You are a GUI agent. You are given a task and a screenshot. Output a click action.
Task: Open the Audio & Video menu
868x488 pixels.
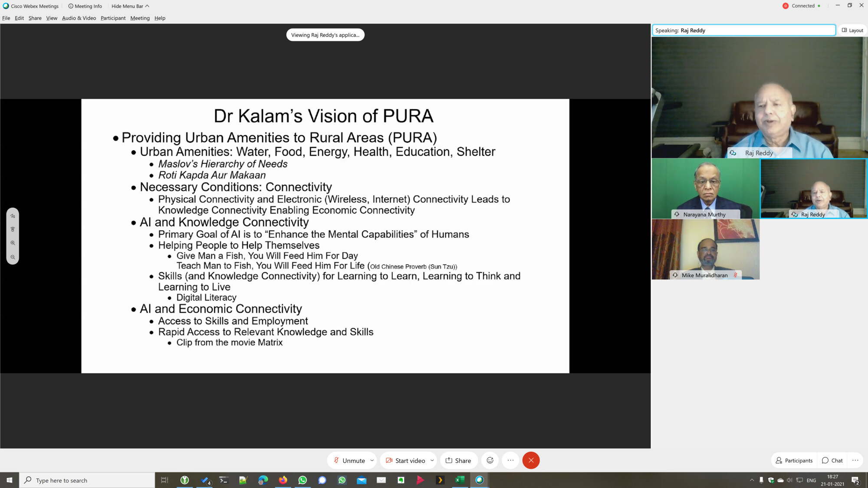click(x=79, y=18)
